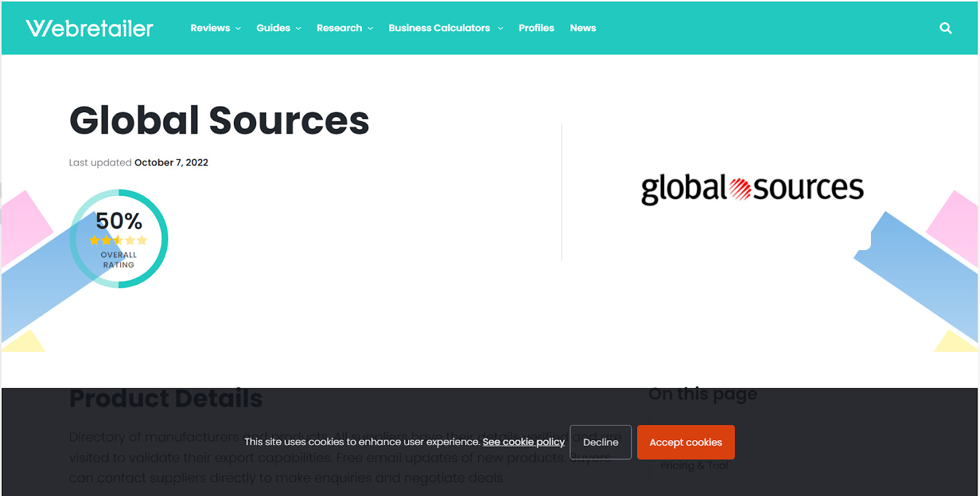Click the global sources logo image
Image resolution: width=980 pixels, height=496 pixels.
point(752,189)
